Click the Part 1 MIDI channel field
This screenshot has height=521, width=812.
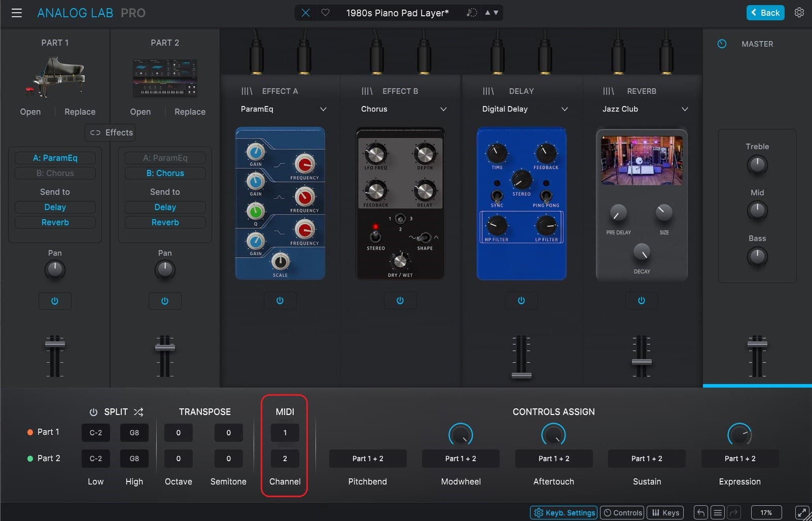pyautogui.click(x=285, y=433)
